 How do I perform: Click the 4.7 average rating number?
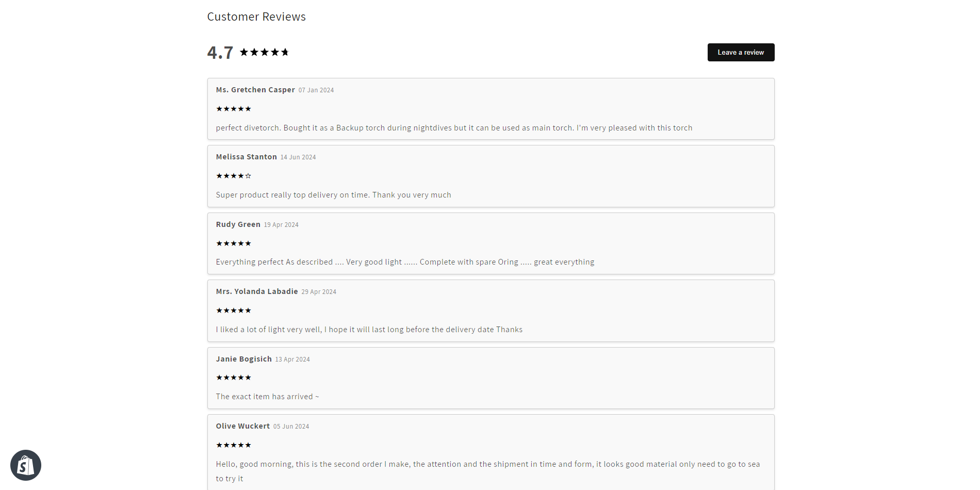pyautogui.click(x=220, y=53)
